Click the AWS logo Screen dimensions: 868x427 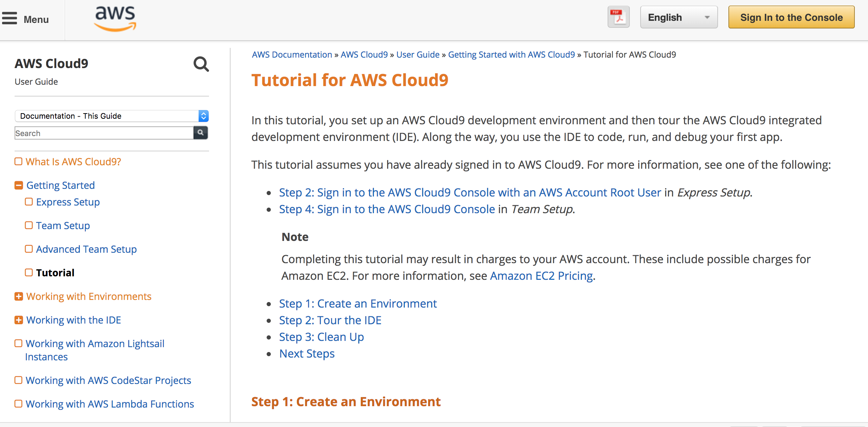point(115,18)
